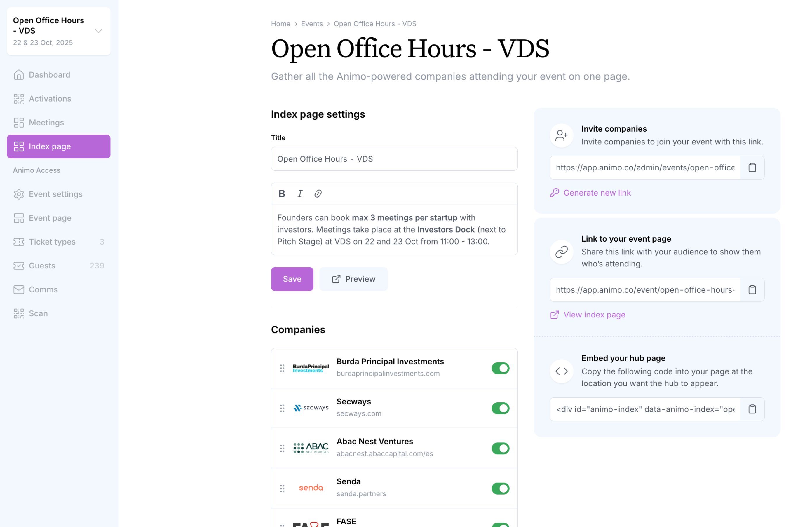Image resolution: width=812 pixels, height=527 pixels.
Task: Switch off the Senda company toggle
Action: [500, 488]
